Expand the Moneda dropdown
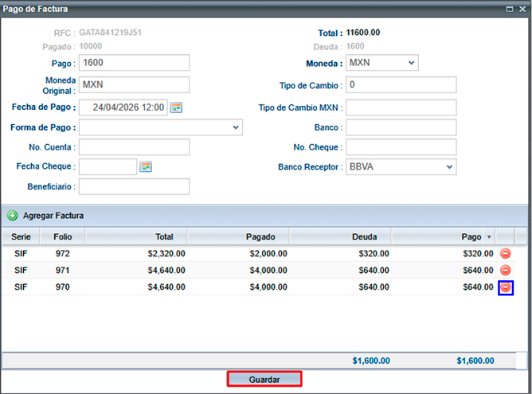The width and height of the screenshot is (532, 394). (x=411, y=63)
